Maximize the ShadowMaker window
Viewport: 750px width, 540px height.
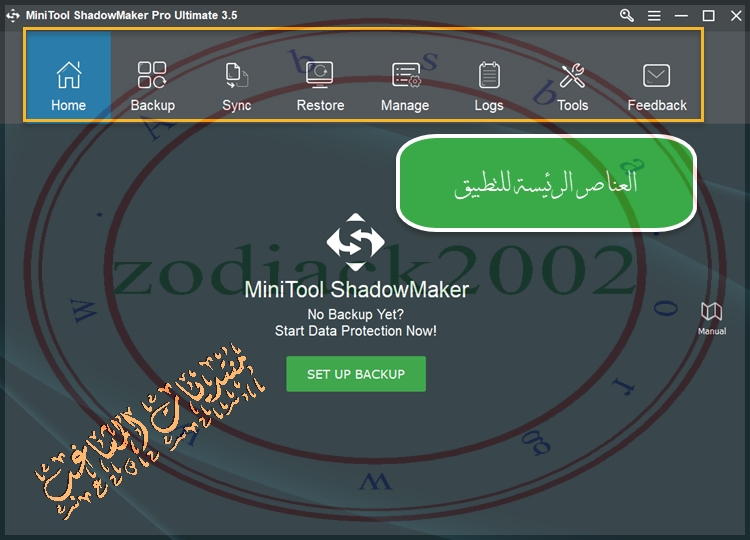pyautogui.click(x=708, y=16)
